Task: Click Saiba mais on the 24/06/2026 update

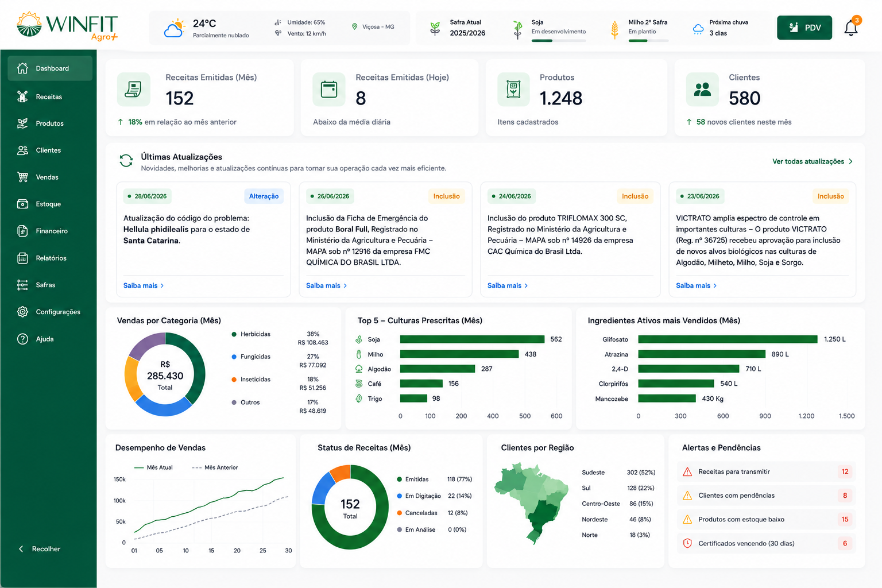Action: (508, 285)
